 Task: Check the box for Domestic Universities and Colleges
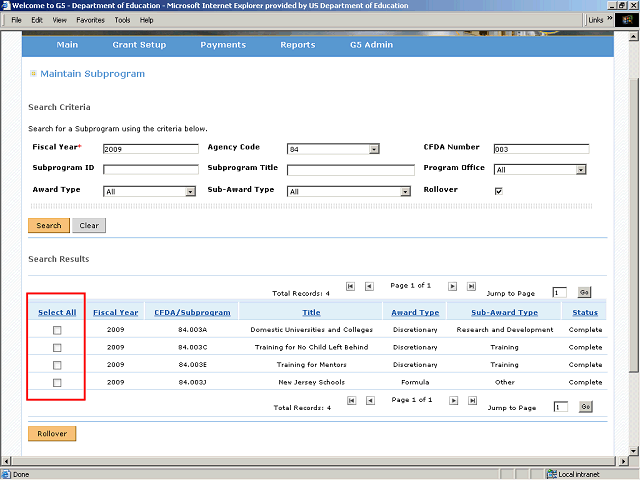click(57, 329)
